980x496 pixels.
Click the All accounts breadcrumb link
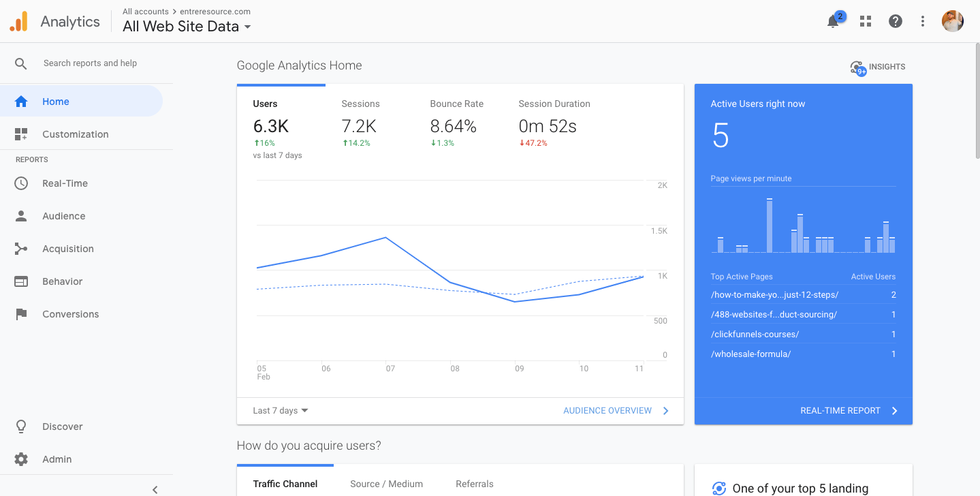click(146, 12)
